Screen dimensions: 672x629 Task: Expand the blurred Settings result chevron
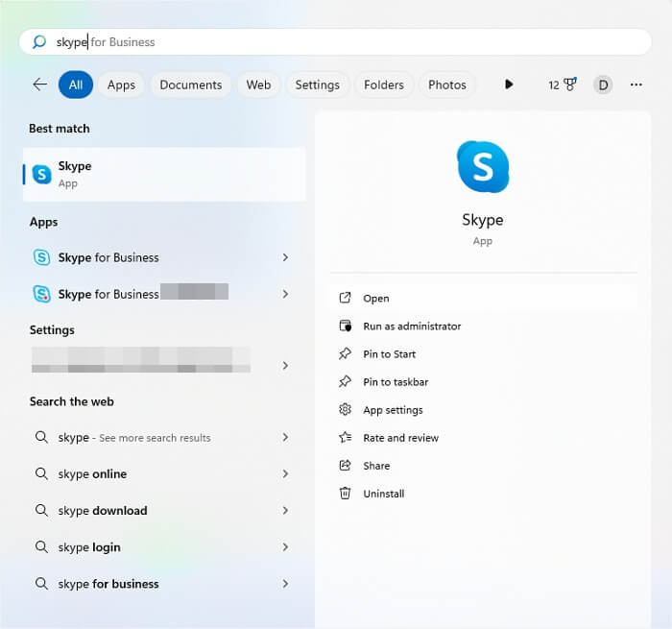285,365
